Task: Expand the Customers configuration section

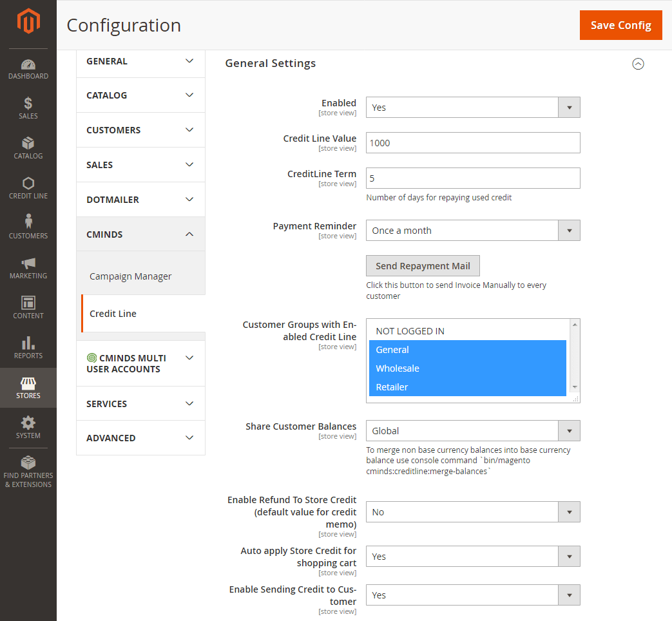Action: pyautogui.click(x=140, y=130)
